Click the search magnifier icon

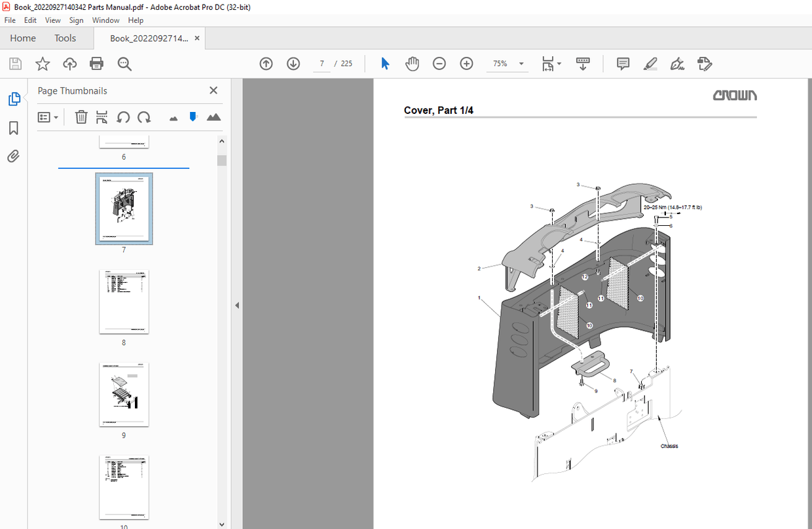click(x=124, y=64)
